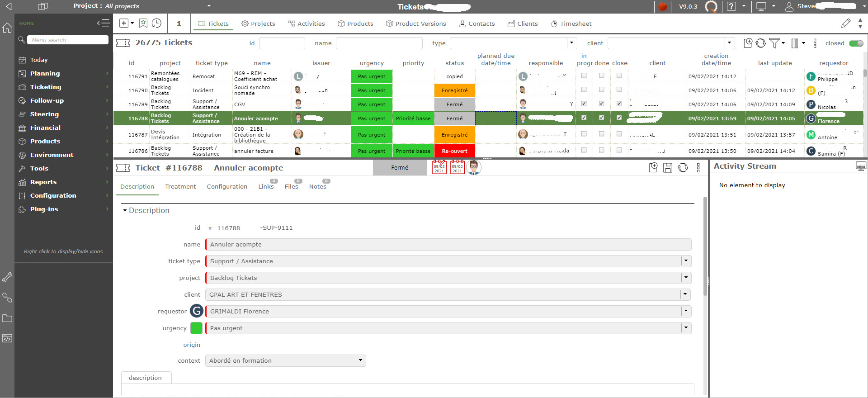
Task: Open the ticket type dropdown in detail form
Action: tap(686, 261)
